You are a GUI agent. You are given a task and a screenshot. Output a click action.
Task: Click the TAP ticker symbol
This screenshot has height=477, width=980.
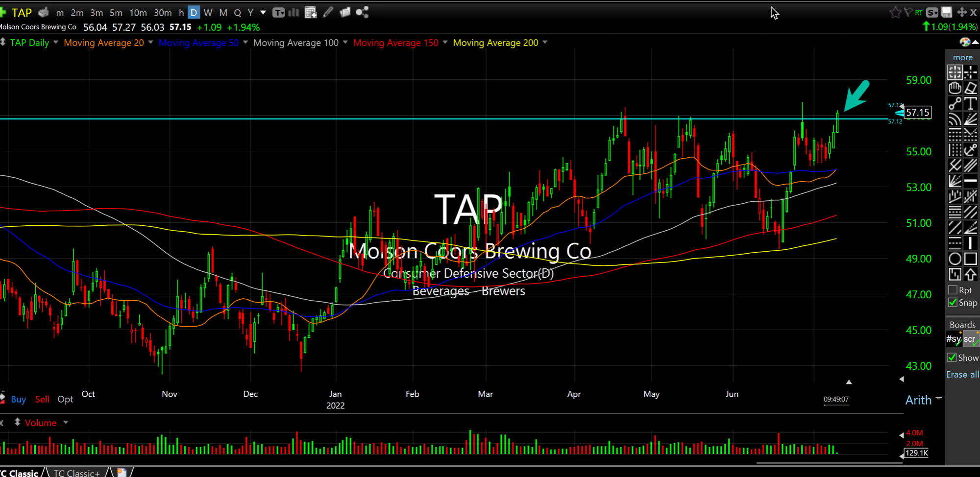[x=22, y=13]
